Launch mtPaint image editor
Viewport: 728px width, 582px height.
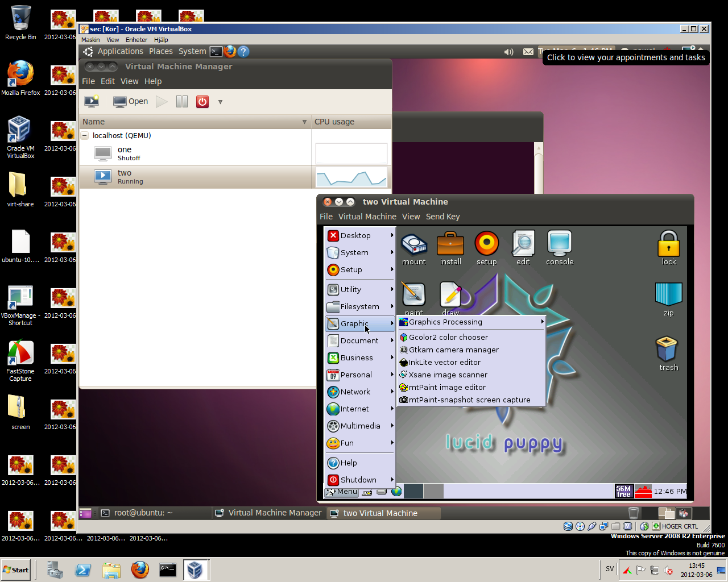[x=471, y=387]
